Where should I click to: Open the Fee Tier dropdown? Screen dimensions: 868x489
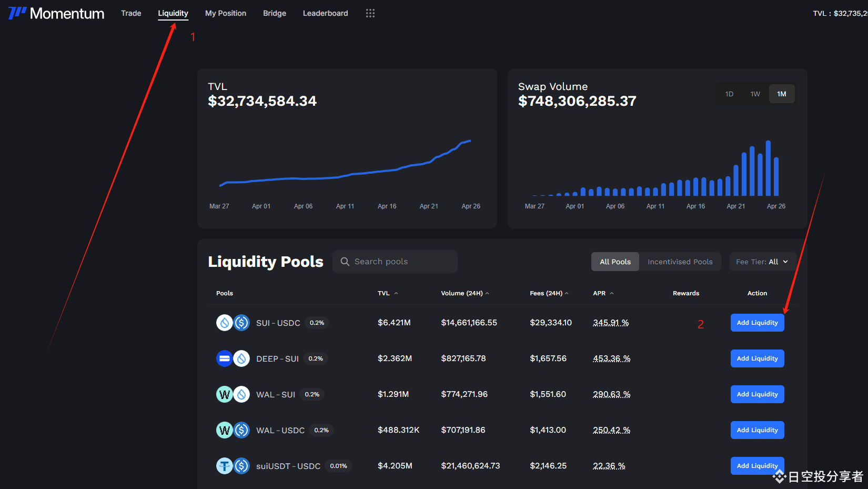click(x=762, y=262)
